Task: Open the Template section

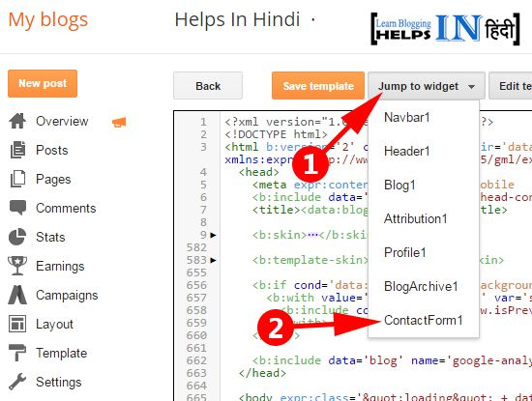Action: click(x=61, y=353)
